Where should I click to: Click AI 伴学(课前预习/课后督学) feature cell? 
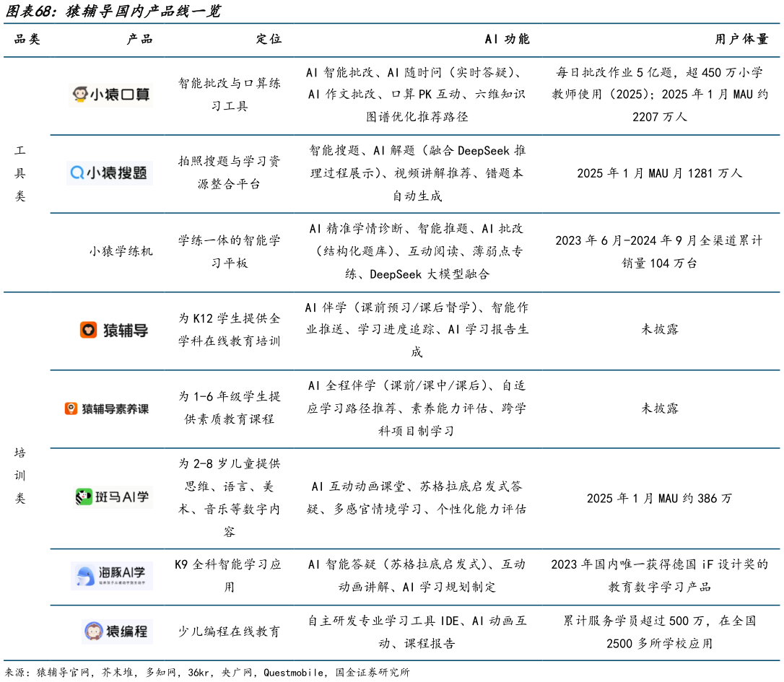(x=417, y=330)
